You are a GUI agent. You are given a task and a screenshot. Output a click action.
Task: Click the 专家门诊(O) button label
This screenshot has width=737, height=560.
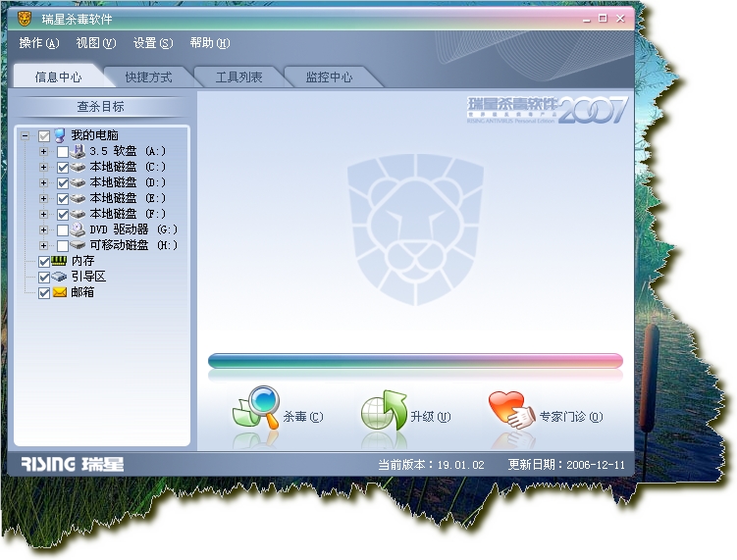point(570,416)
